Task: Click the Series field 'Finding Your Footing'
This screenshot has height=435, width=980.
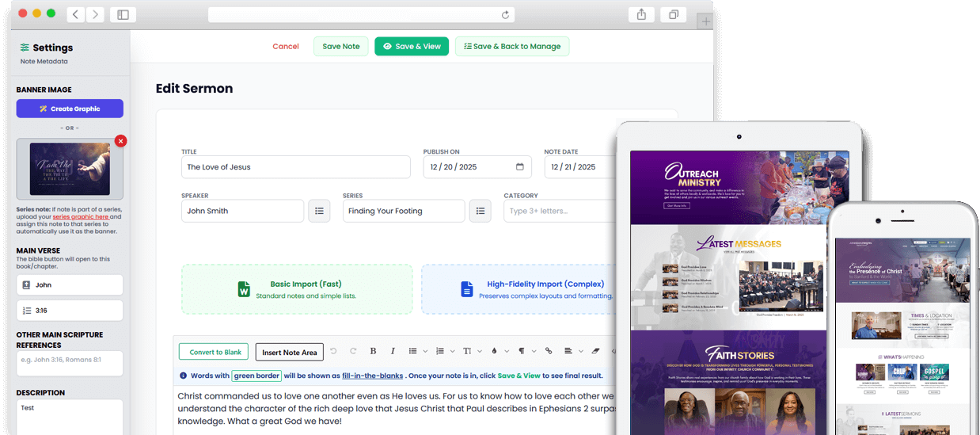Action: tap(404, 211)
